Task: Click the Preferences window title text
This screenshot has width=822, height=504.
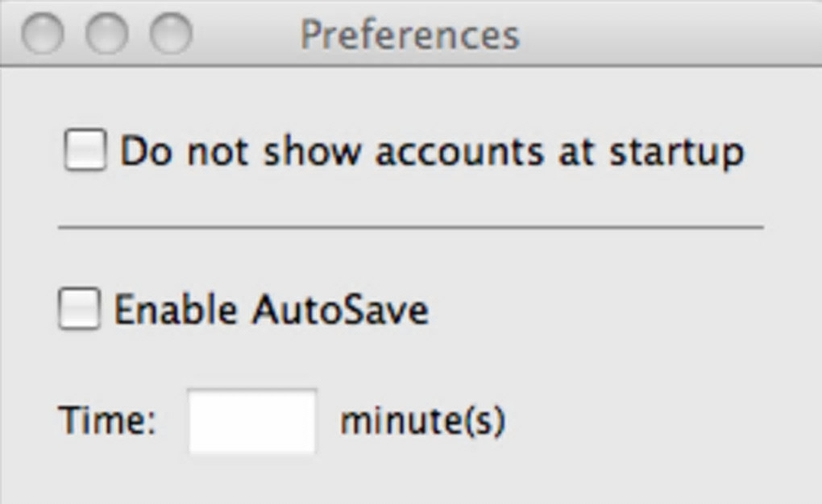Action: click(409, 35)
